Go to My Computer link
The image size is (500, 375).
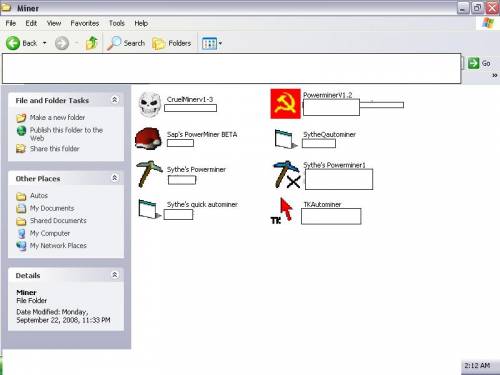pyautogui.click(x=50, y=233)
